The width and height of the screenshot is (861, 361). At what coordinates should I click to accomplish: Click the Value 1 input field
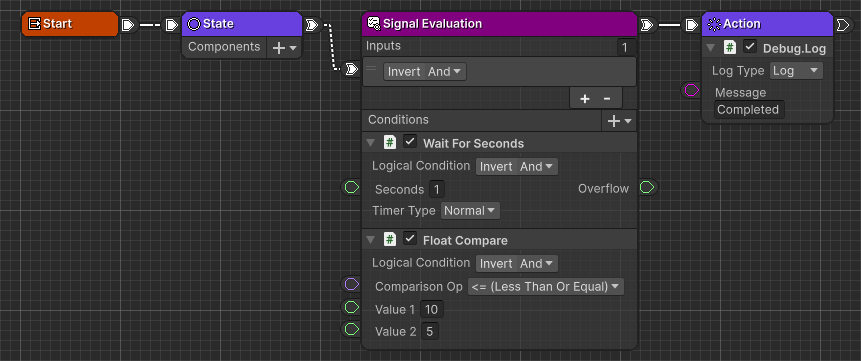click(x=432, y=310)
